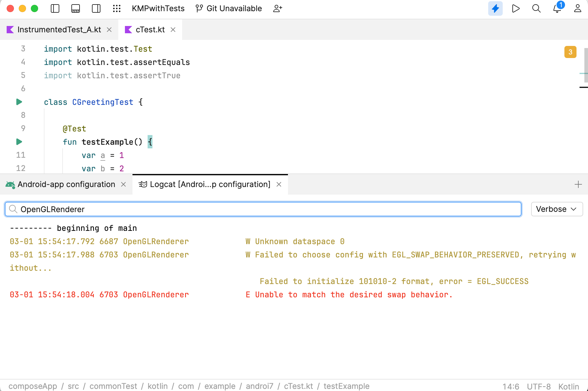Click the Run play icon in toolbar
The width and height of the screenshot is (588, 391).
[516, 8]
